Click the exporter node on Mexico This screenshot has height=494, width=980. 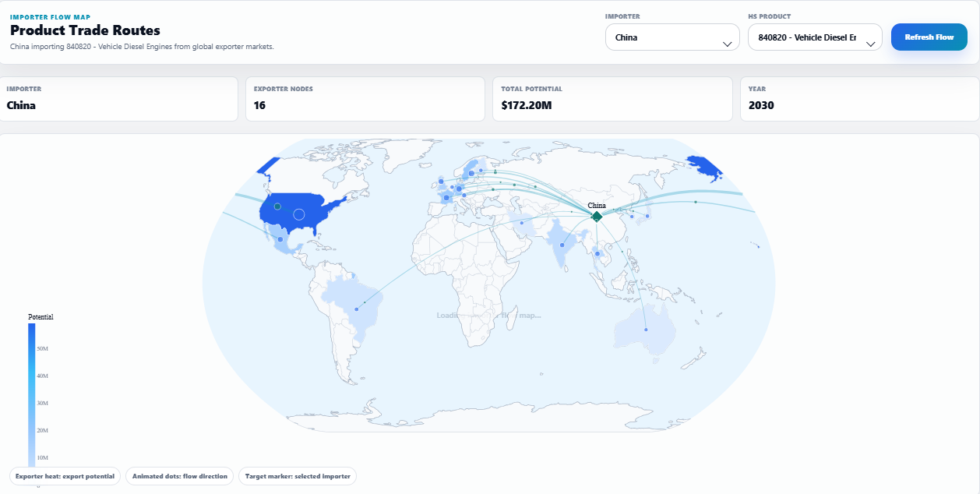click(x=280, y=239)
